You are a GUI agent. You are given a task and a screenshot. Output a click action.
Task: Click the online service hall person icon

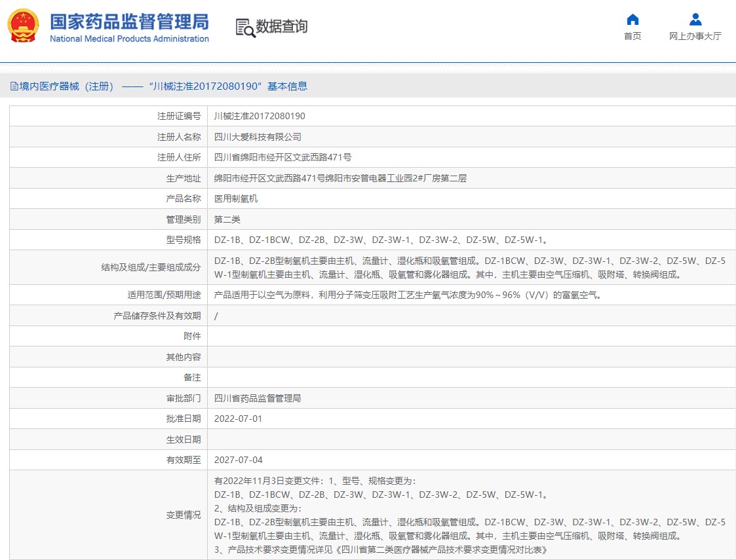click(x=695, y=20)
